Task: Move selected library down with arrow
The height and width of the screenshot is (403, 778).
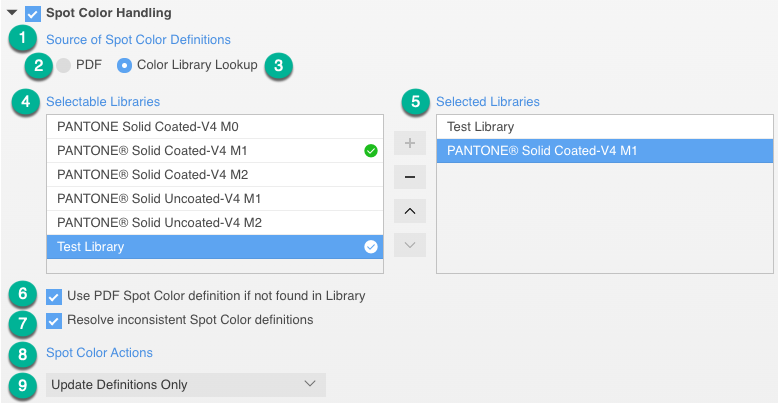Action: click(x=410, y=245)
